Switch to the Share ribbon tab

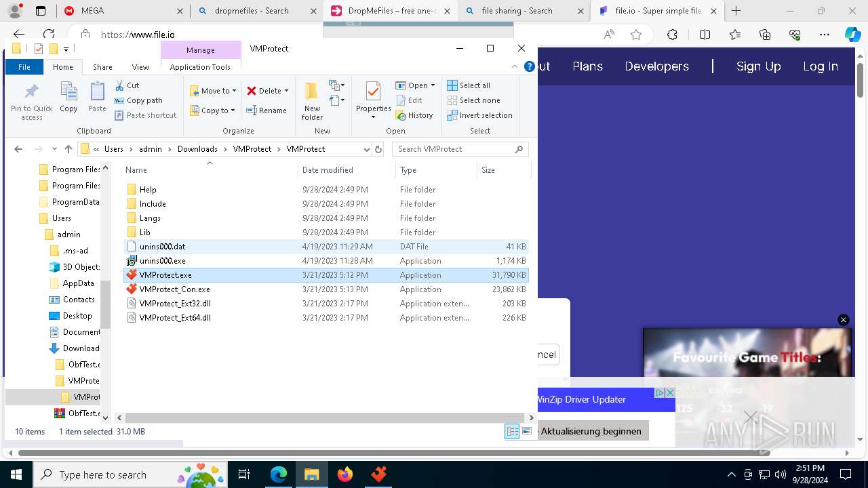102,67
